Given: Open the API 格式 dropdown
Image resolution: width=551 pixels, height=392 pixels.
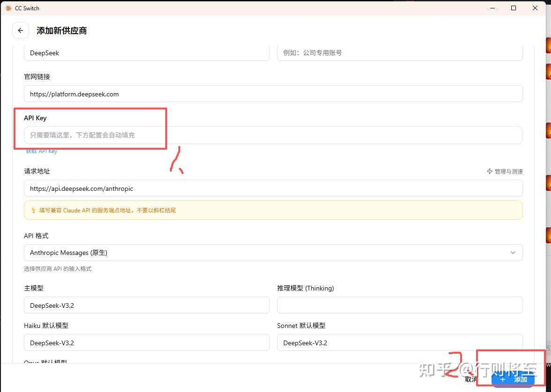Looking at the screenshot, I should click(x=273, y=253).
